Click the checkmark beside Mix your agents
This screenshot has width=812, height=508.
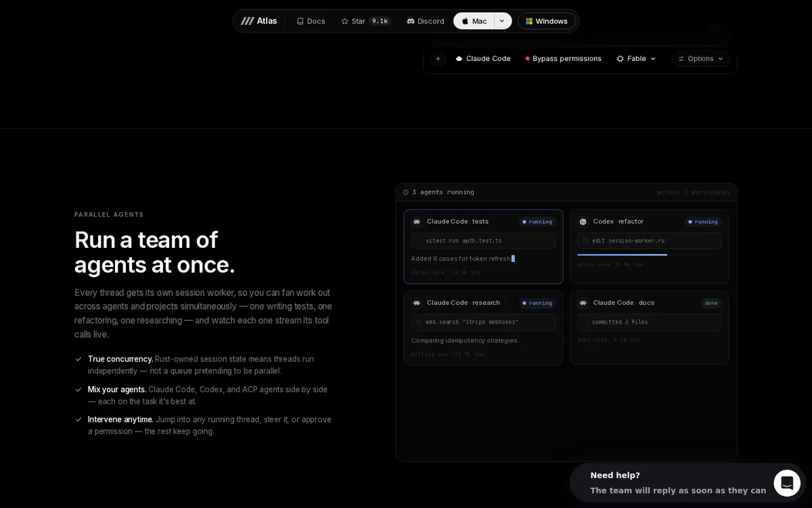point(78,389)
